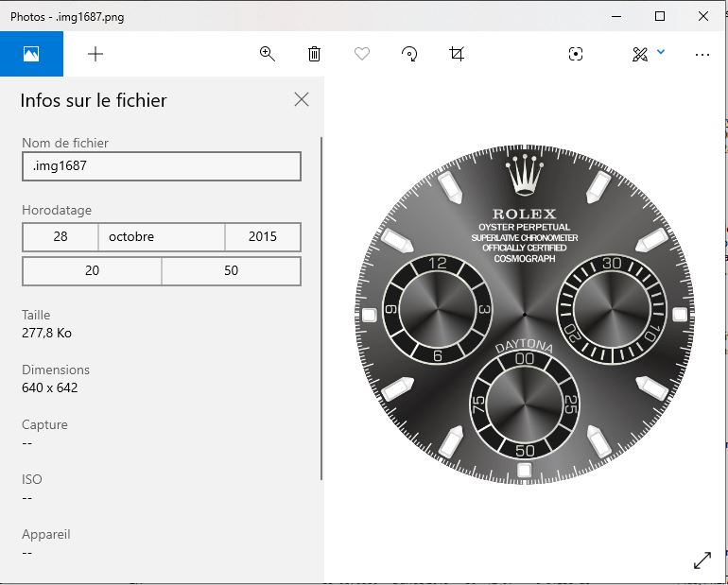Click the Photos - .img1687.png title text
The height and width of the screenshot is (585, 728).
(67, 17)
